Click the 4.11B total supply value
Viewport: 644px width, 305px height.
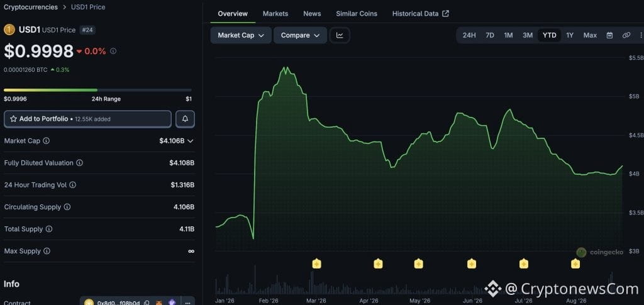pos(186,229)
